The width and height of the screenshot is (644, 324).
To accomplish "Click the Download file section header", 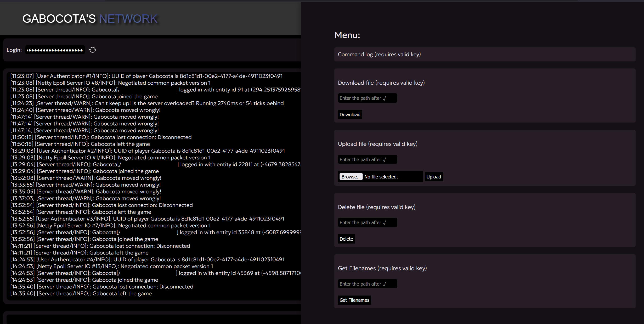I will (x=382, y=83).
